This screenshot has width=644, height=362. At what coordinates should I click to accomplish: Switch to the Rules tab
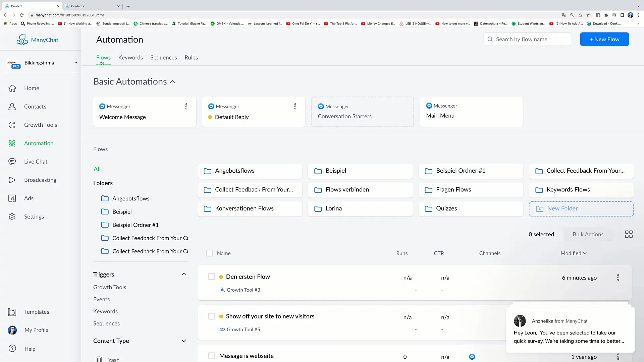191,58
